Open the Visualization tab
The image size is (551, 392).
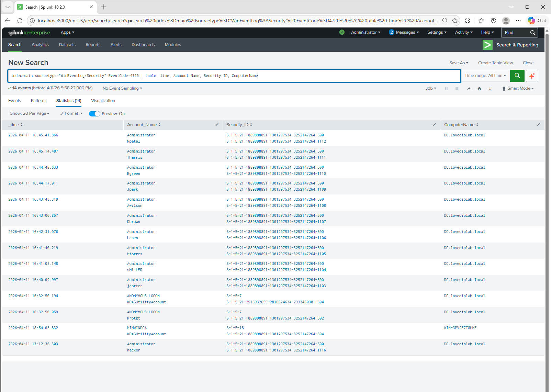coord(103,101)
